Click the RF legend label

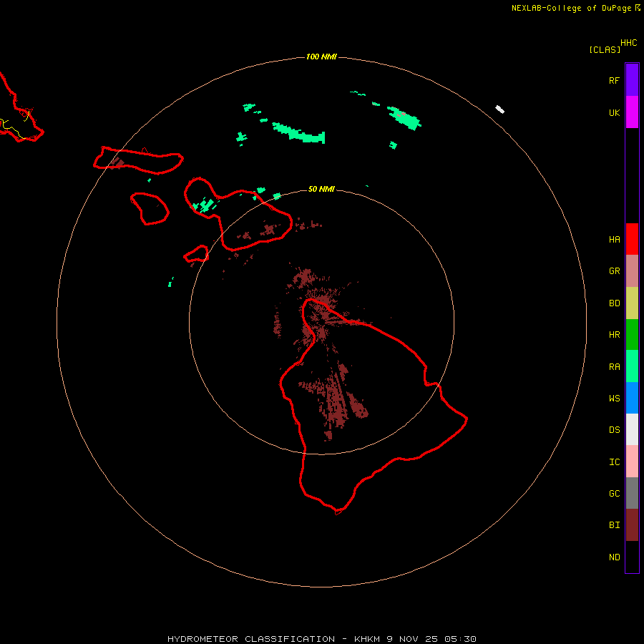coord(614,81)
